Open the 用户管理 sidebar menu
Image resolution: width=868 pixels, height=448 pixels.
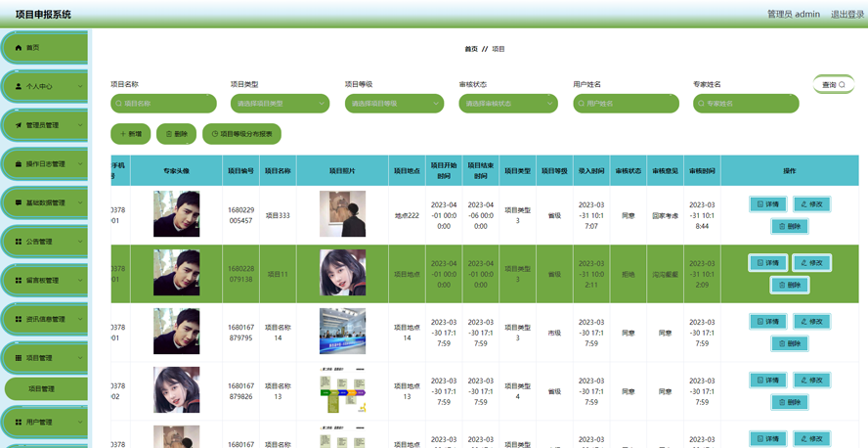[45, 422]
